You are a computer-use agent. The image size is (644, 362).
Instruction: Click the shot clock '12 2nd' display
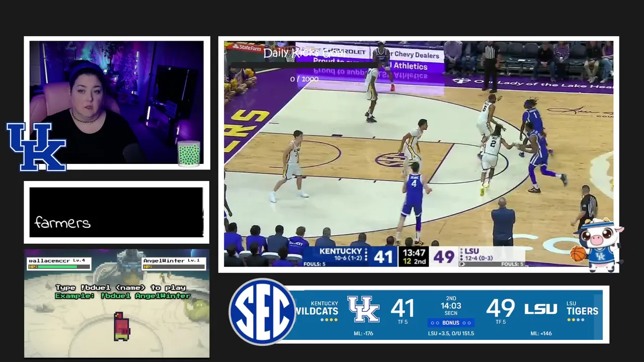[x=414, y=261]
